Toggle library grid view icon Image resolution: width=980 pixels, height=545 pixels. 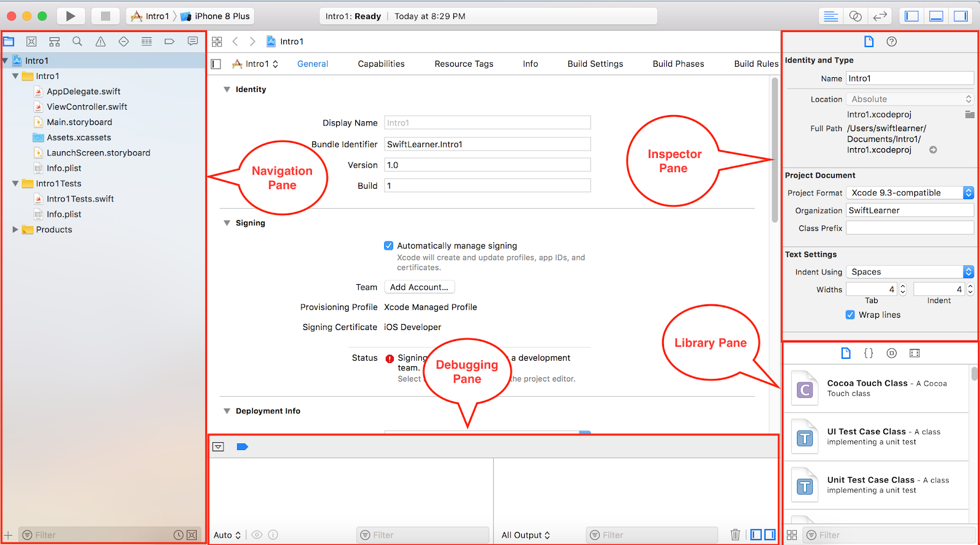coord(792,535)
